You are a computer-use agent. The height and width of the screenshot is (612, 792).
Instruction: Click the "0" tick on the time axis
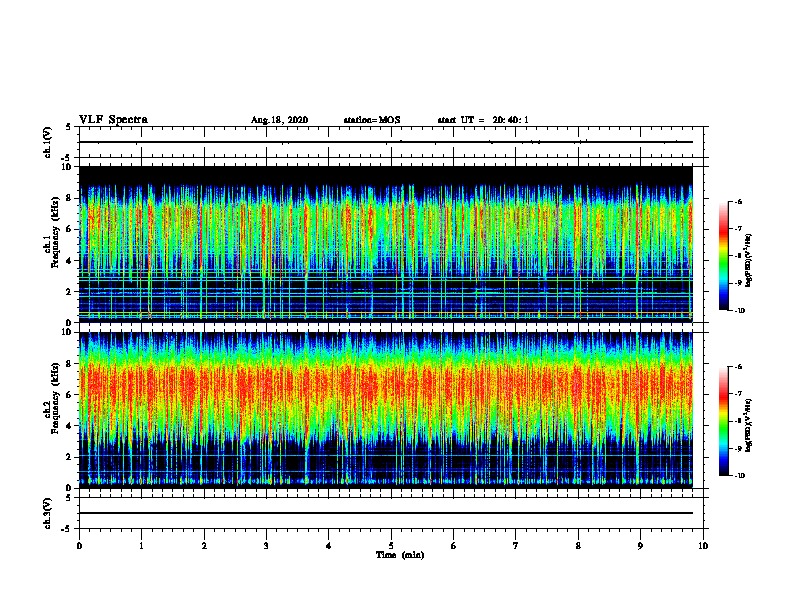pyautogui.click(x=79, y=545)
